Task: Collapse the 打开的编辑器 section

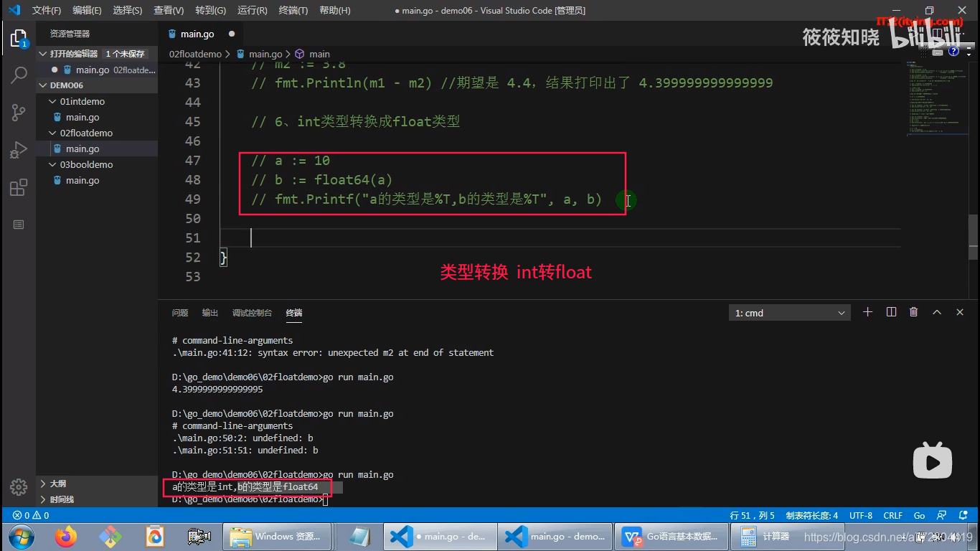Action: click(97, 54)
